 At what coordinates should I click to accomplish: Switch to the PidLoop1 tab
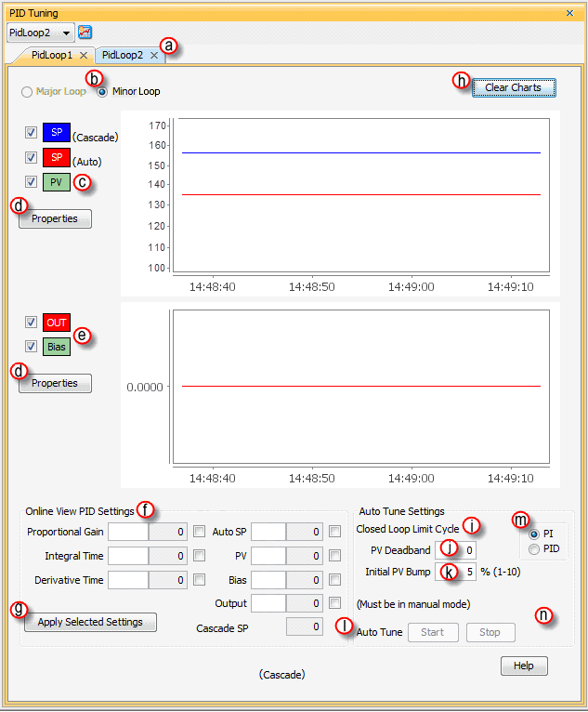(x=52, y=56)
